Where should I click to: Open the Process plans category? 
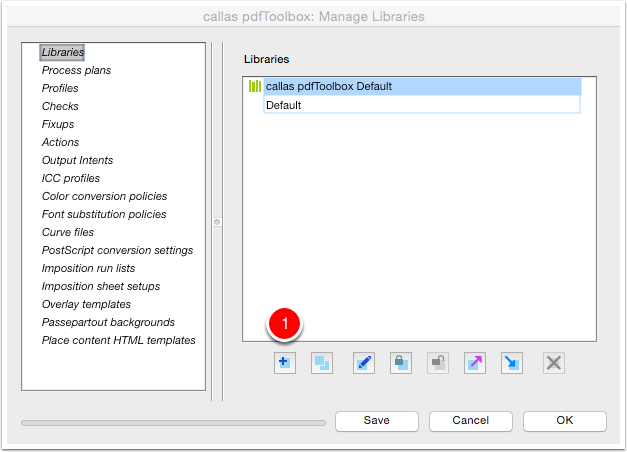pos(76,70)
